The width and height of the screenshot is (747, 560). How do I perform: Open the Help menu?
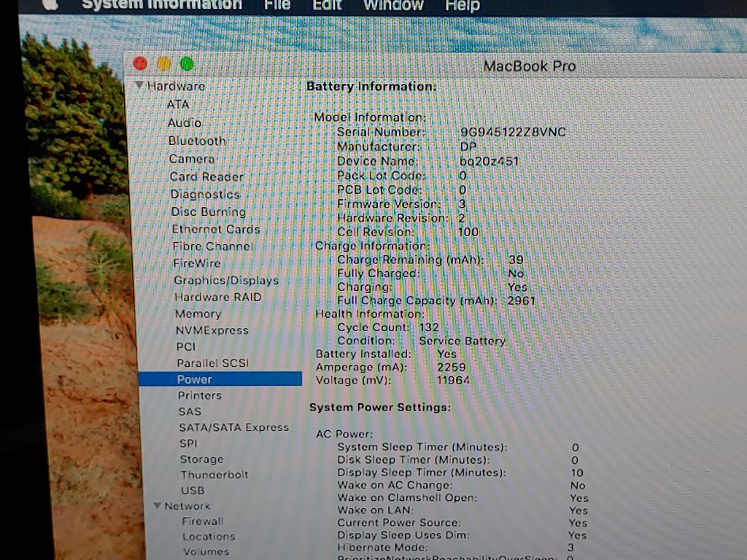click(462, 6)
